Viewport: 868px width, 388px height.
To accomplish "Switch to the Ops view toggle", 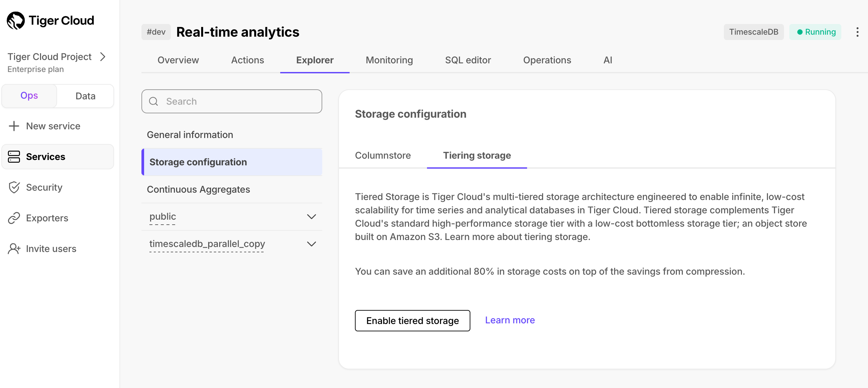I will pos(29,96).
